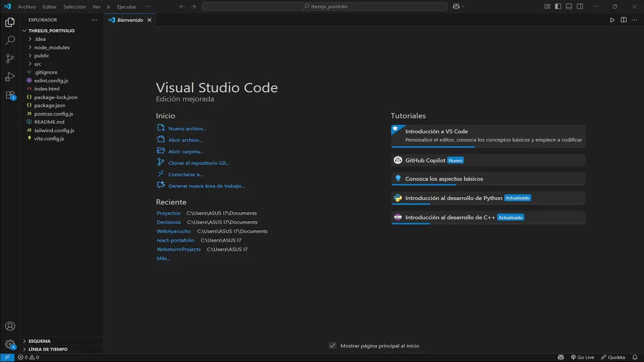Start Go Live server
The height and width of the screenshot is (362, 644).
point(582,357)
